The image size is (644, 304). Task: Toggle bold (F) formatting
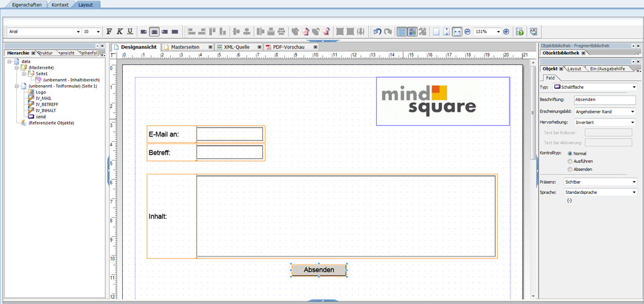click(109, 31)
